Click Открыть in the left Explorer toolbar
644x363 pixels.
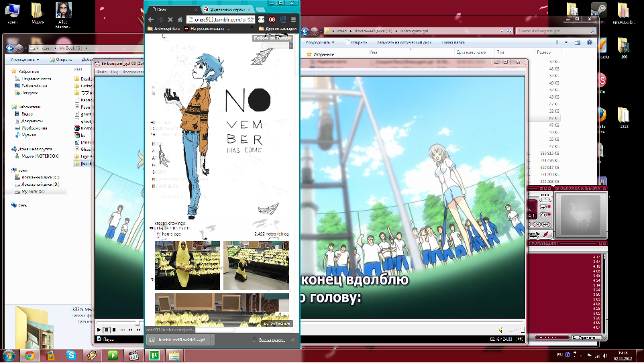point(61,60)
